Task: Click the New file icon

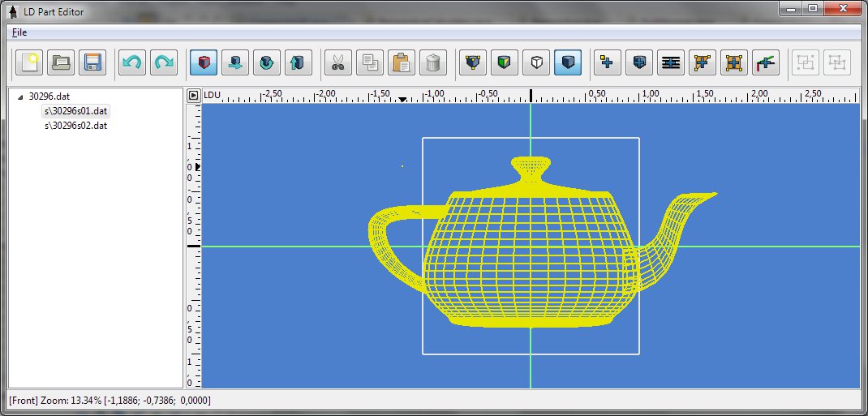Action: 30,62
